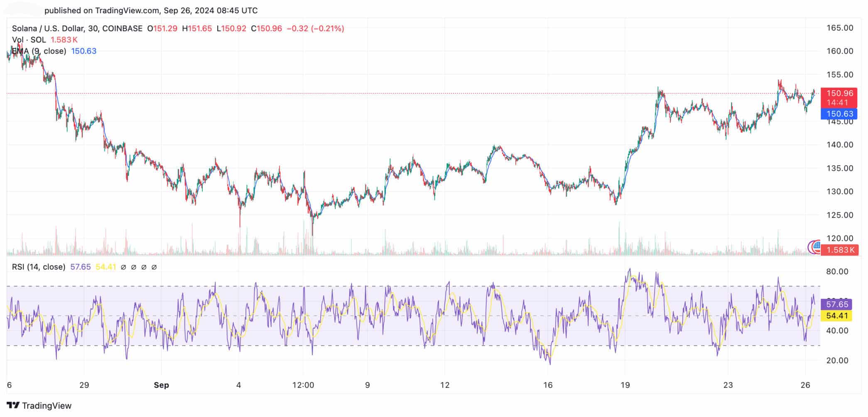Click the '16' date on time axis
This screenshot has width=868, height=417.
pyautogui.click(x=548, y=385)
